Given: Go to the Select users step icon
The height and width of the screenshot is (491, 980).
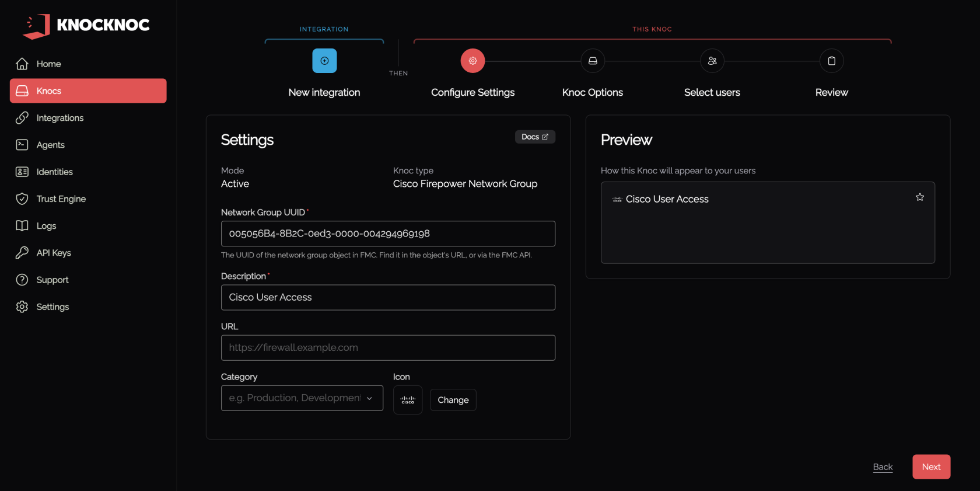Looking at the screenshot, I should [x=712, y=61].
